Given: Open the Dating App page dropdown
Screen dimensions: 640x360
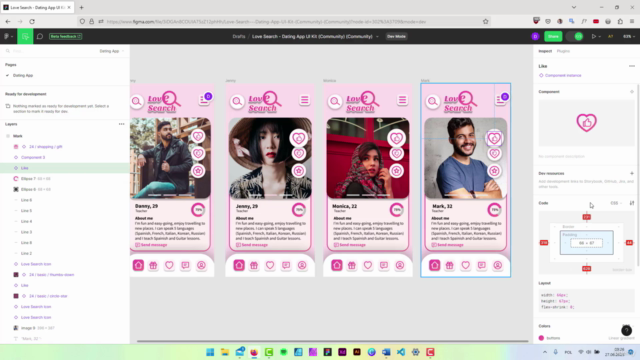Looking at the screenshot, I should click(x=111, y=51).
